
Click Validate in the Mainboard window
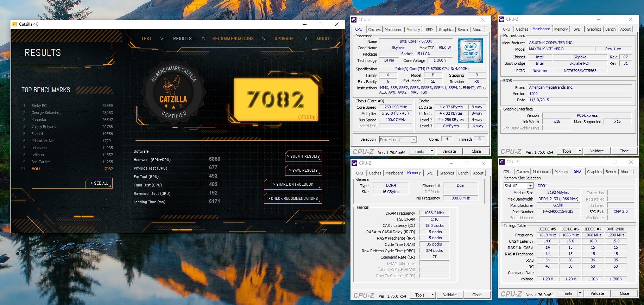coord(597,151)
